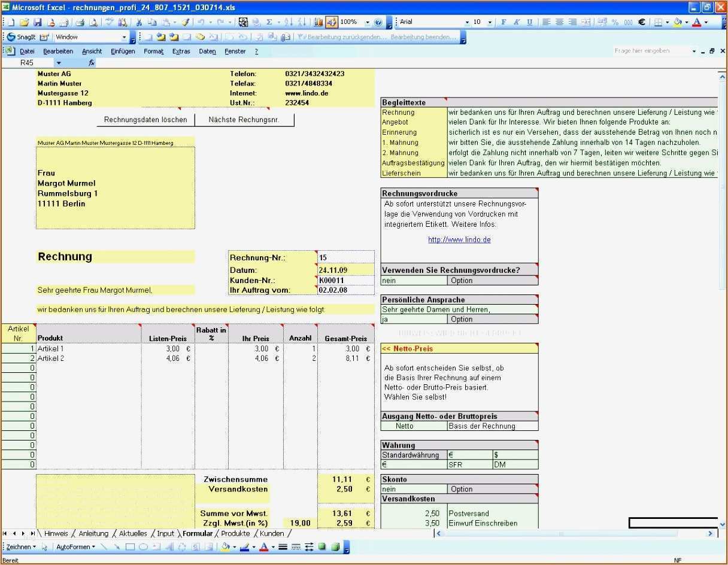The image size is (728, 565).
Task: Click the first sheet navigation arrow
Action: point(5,533)
